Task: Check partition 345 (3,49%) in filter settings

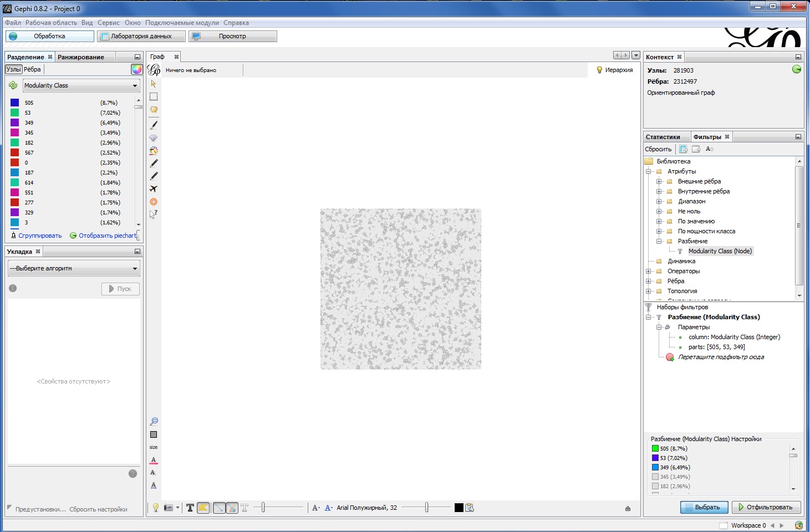Action: pos(655,477)
